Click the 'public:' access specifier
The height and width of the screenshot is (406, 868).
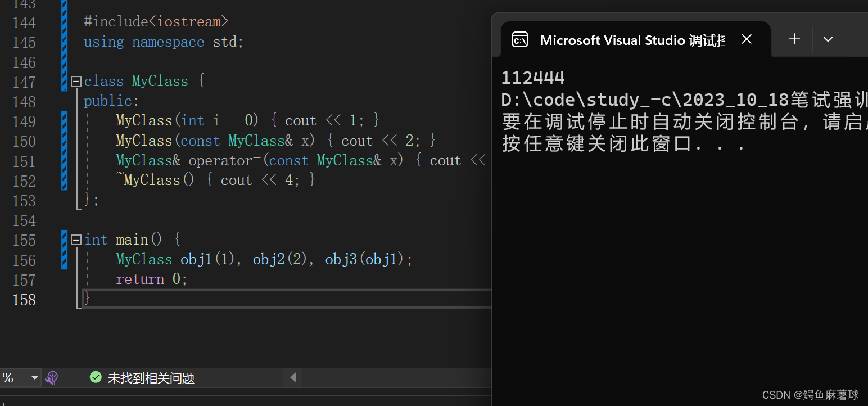coord(111,101)
